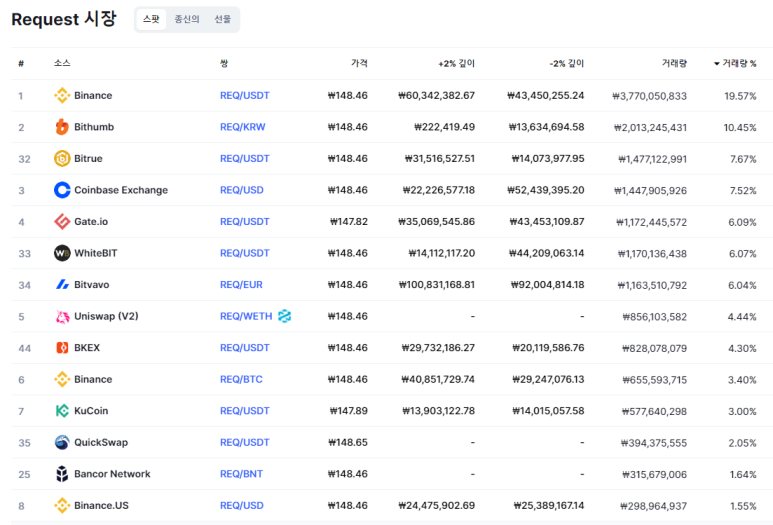The image size is (773, 525).
Task: Open the REQ/EUR pair link
Action: coord(241,284)
